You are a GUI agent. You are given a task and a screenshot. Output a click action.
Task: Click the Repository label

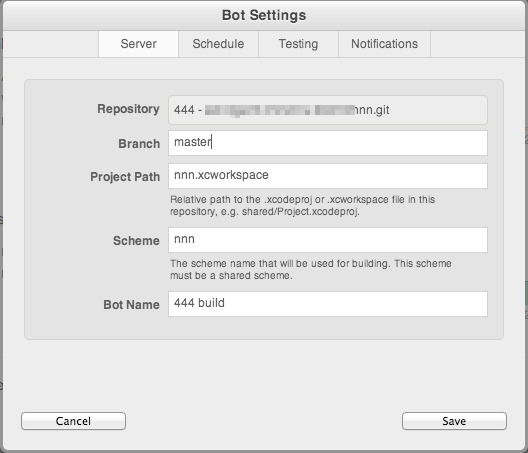[128, 109]
